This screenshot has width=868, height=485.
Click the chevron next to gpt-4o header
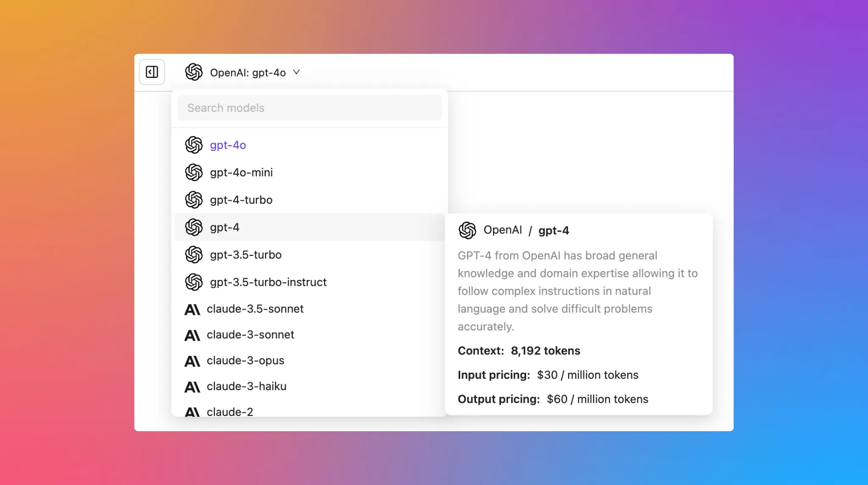(296, 72)
